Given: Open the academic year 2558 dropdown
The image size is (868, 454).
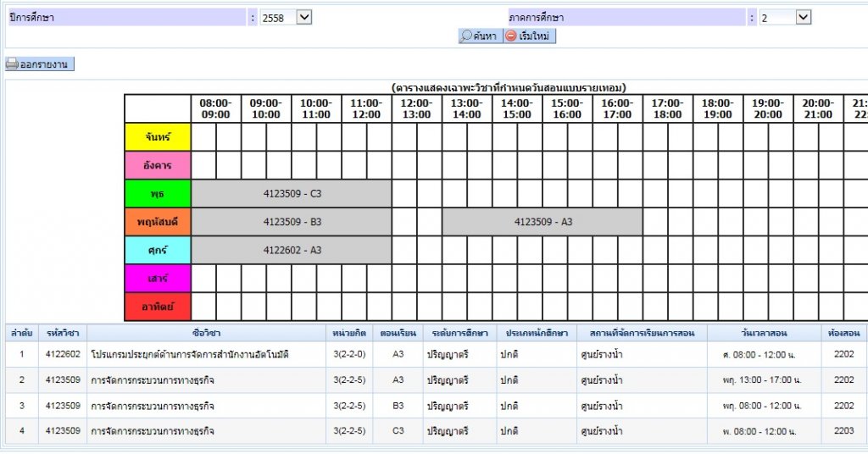Looking at the screenshot, I should coord(286,17).
